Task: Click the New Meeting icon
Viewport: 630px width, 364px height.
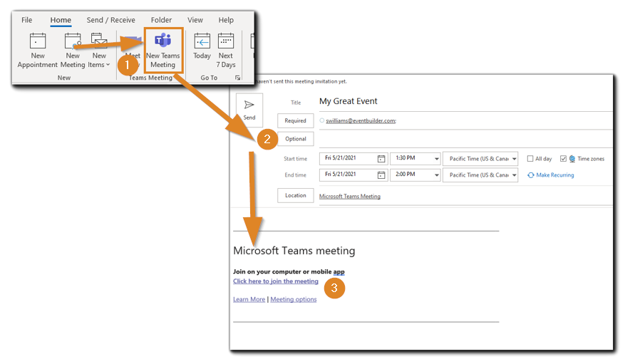Action: 73,41
